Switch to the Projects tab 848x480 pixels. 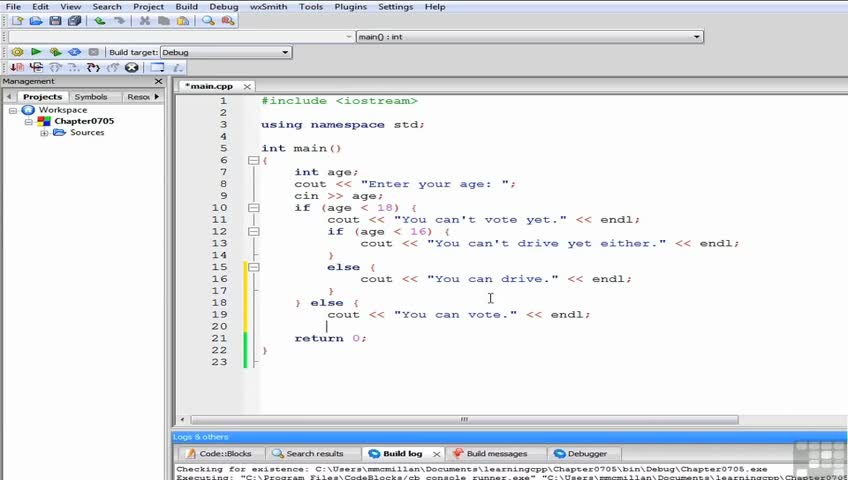[42, 97]
